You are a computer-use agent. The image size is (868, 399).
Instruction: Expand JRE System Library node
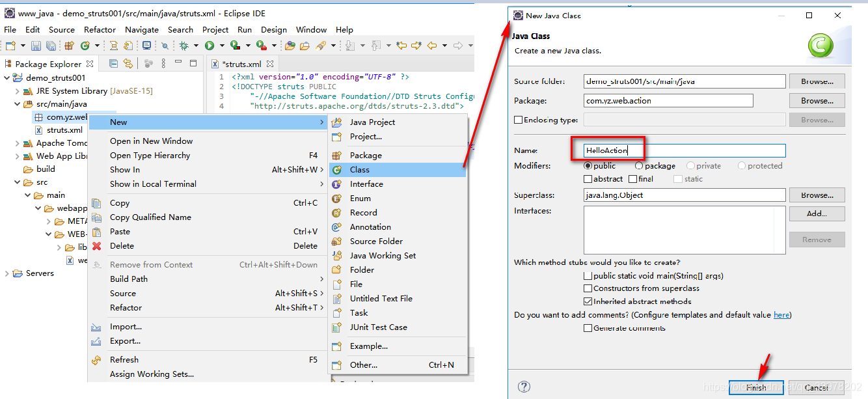coord(18,91)
